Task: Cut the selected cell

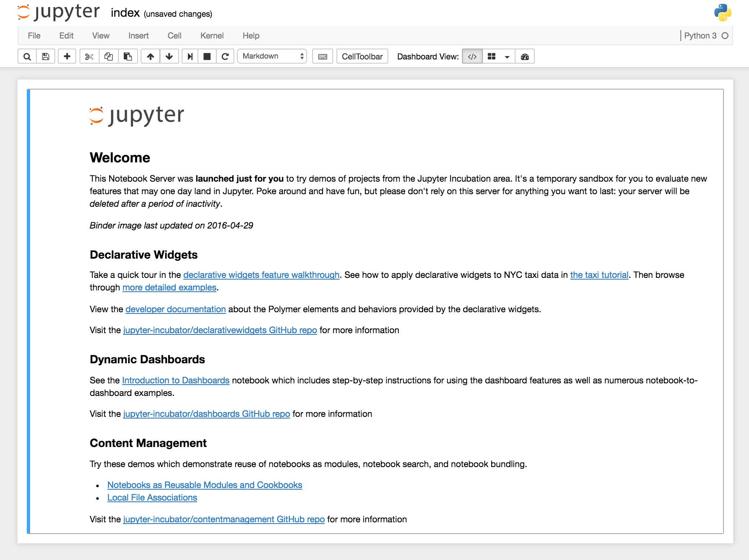Action: [x=89, y=56]
